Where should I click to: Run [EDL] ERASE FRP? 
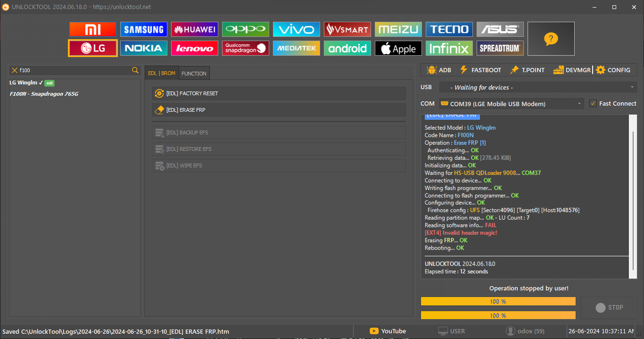pyautogui.click(x=279, y=110)
